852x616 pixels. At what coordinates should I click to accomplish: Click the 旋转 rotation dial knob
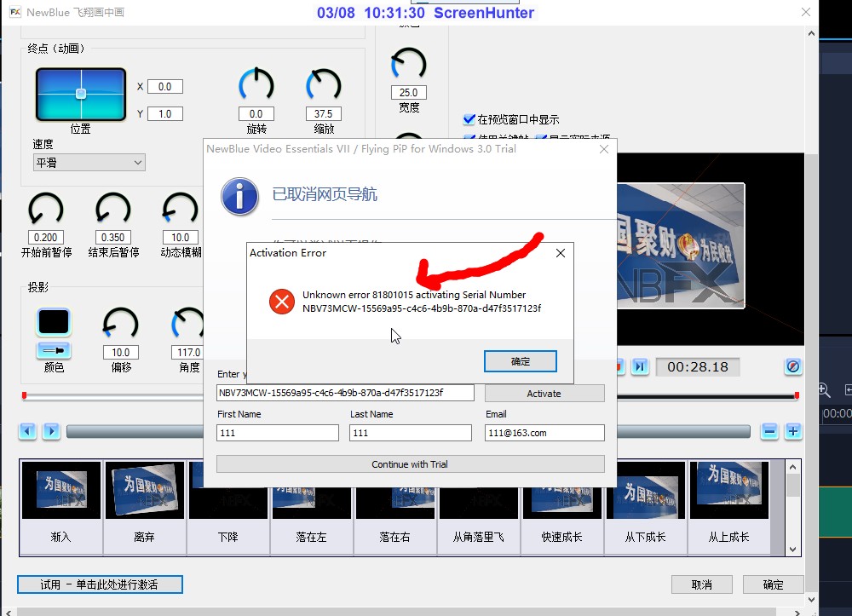pos(256,85)
